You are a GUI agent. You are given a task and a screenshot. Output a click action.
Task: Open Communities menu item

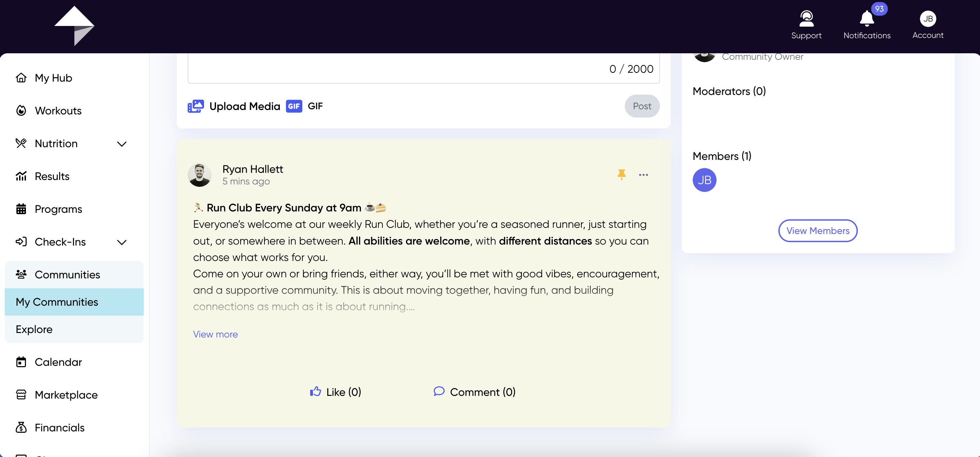pyautogui.click(x=74, y=274)
